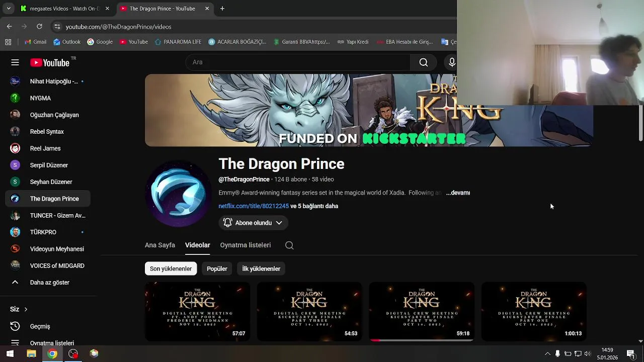Open the Outlook bookmark

point(67,42)
